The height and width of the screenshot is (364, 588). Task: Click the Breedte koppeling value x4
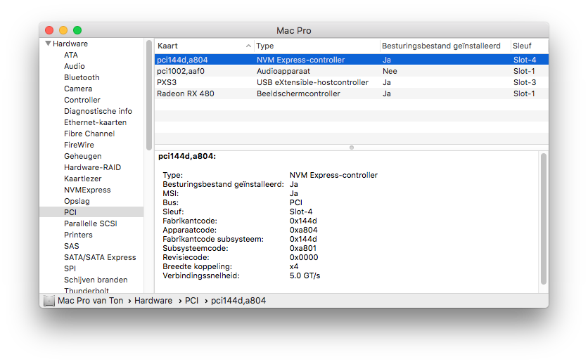coord(294,266)
